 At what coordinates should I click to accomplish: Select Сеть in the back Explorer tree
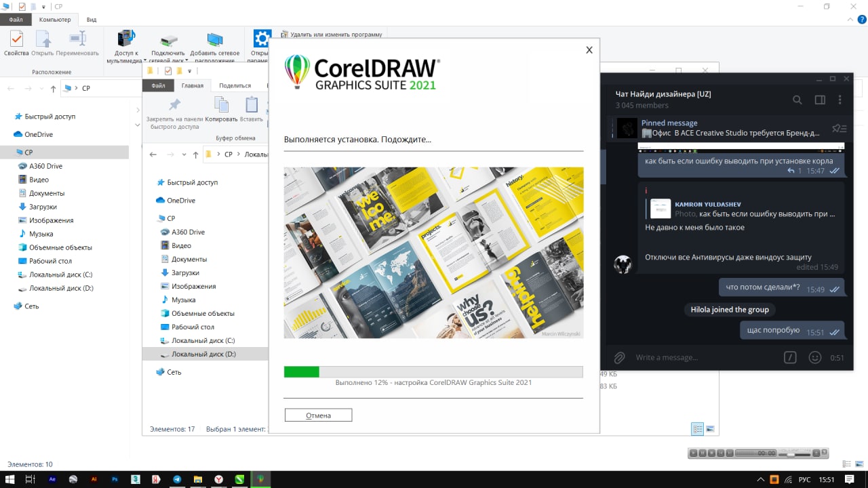point(32,306)
